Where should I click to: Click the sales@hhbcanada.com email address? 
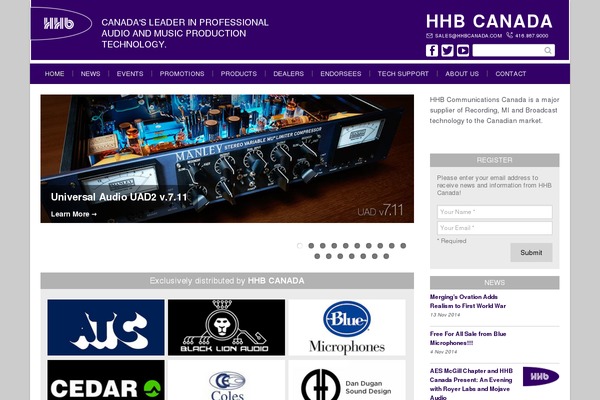point(468,36)
